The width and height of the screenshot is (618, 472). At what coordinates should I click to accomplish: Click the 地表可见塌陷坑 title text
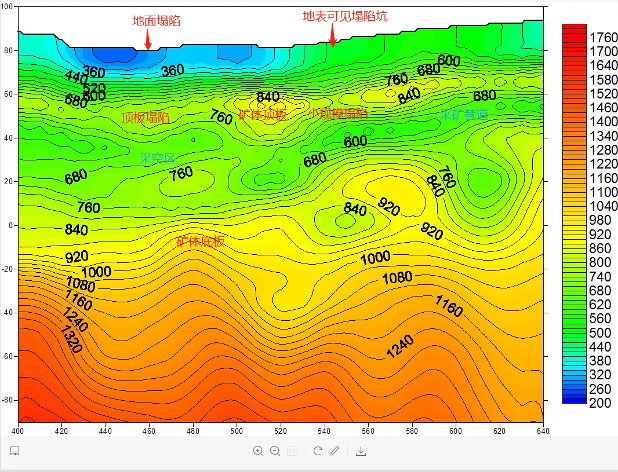(345, 16)
